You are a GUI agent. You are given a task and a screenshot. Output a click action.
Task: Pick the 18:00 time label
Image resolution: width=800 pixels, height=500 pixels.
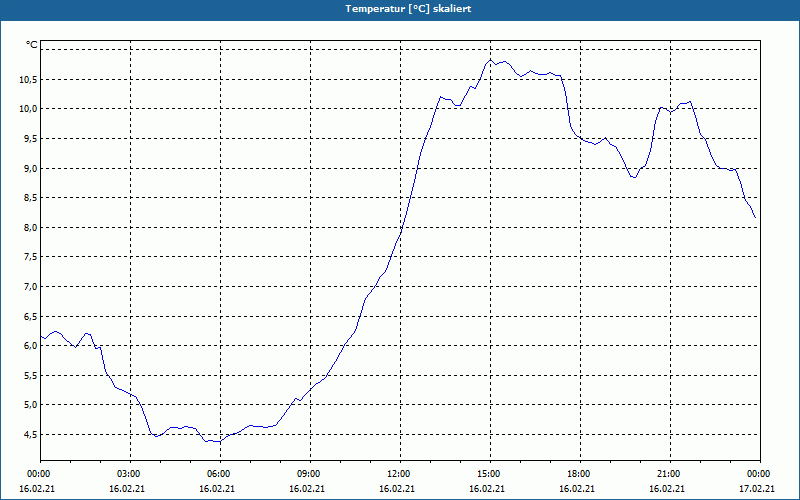(578, 473)
